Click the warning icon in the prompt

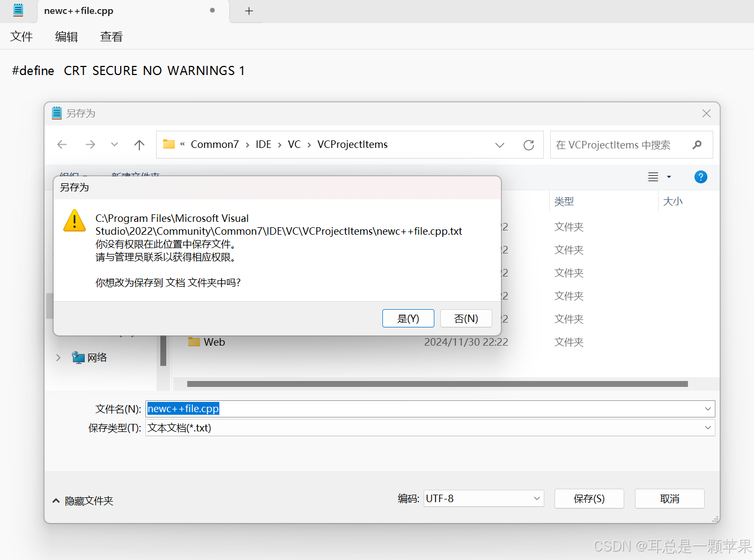click(x=75, y=220)
